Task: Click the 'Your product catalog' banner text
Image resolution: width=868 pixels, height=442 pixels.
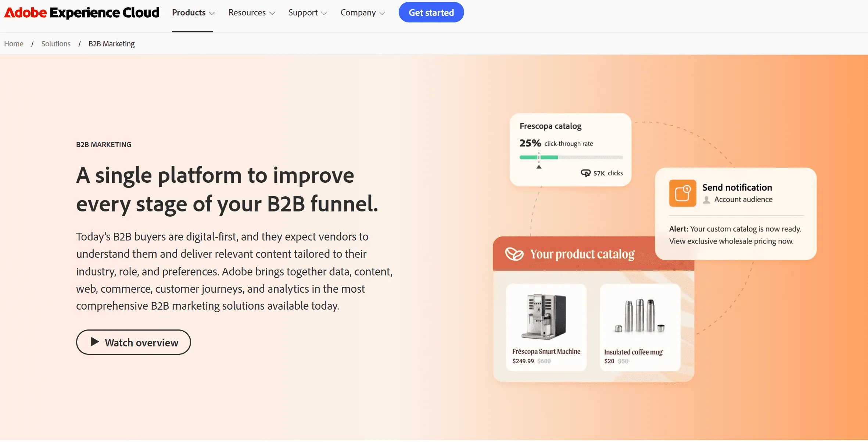Action: [582, 254]
